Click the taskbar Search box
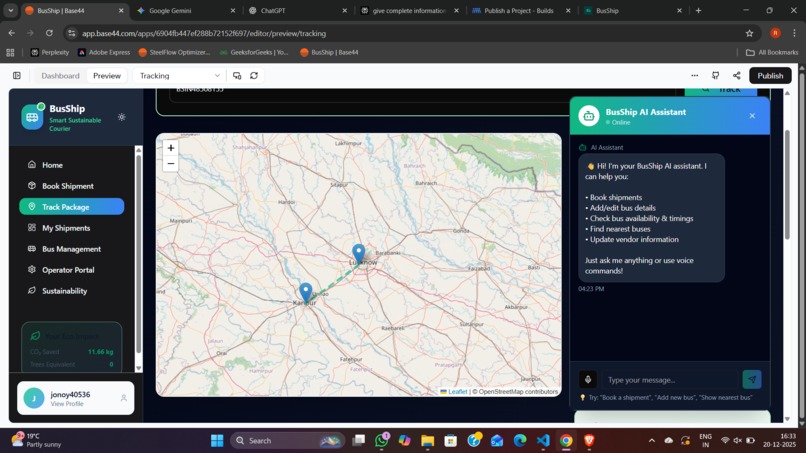 [x=287, y=441]
